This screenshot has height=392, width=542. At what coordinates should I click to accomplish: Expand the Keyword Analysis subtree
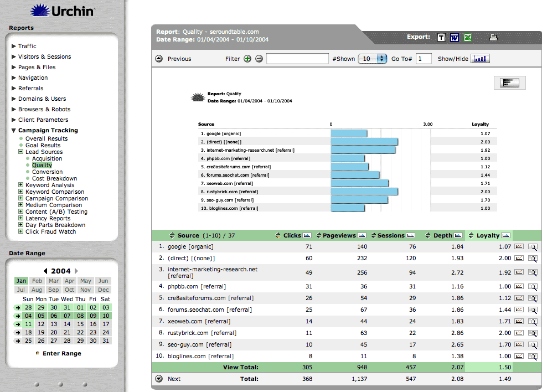click(x=20, y=185)
